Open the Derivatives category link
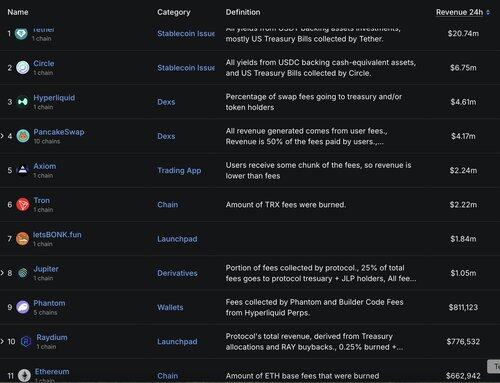Image resolution: width=500 pixels, height=383 pixels. (177, 273)
